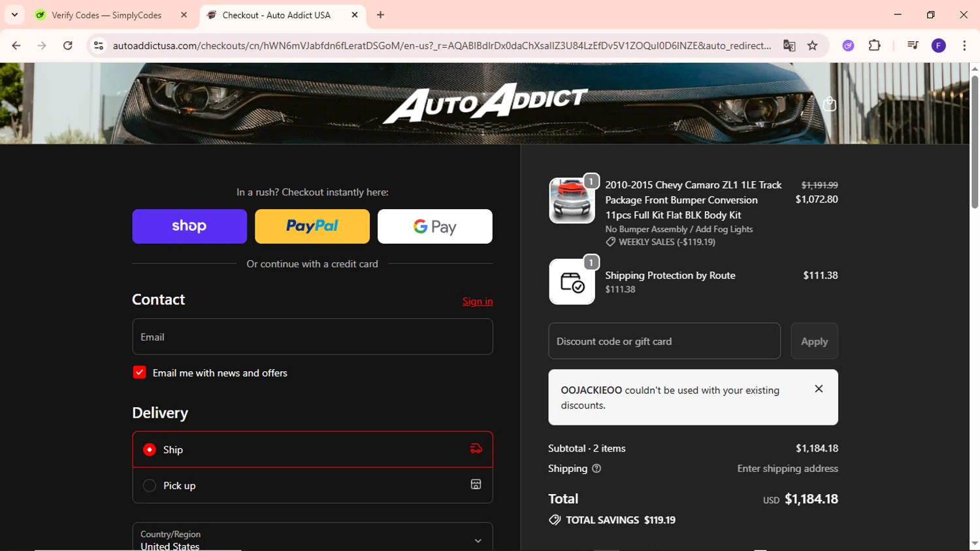Dismiss the OOJACKIEOO discount error message
This screenshot has height=551, width=980.
819,389
